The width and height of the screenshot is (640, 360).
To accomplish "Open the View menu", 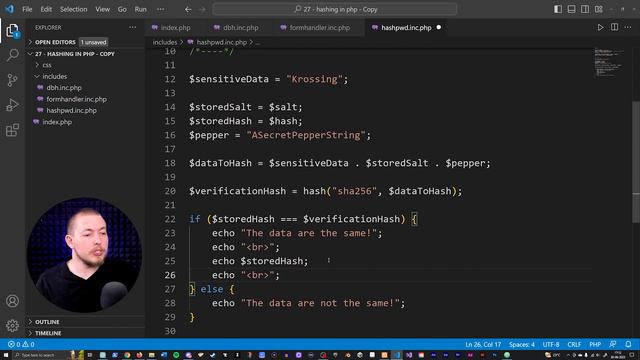I will 102,9.
